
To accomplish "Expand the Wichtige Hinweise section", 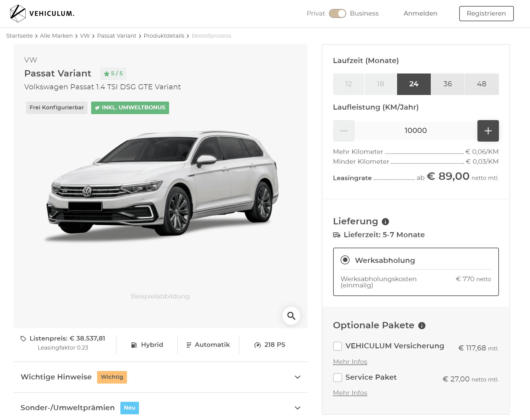I will (160, 377).
